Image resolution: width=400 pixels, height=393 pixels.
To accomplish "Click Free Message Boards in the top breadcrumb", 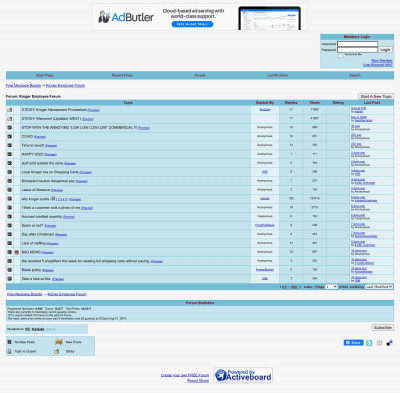I will pos(23,86).
